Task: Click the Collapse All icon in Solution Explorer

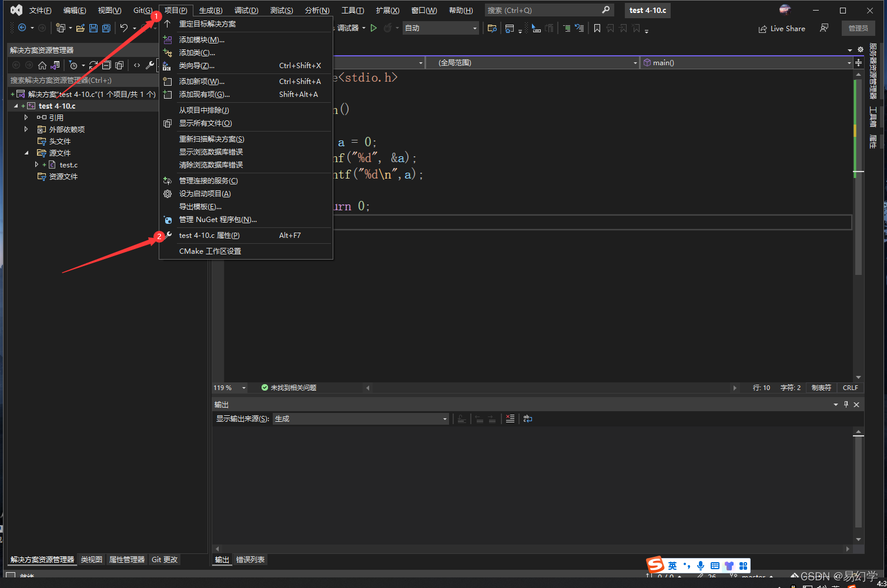Action: click(x=106, y=65)
